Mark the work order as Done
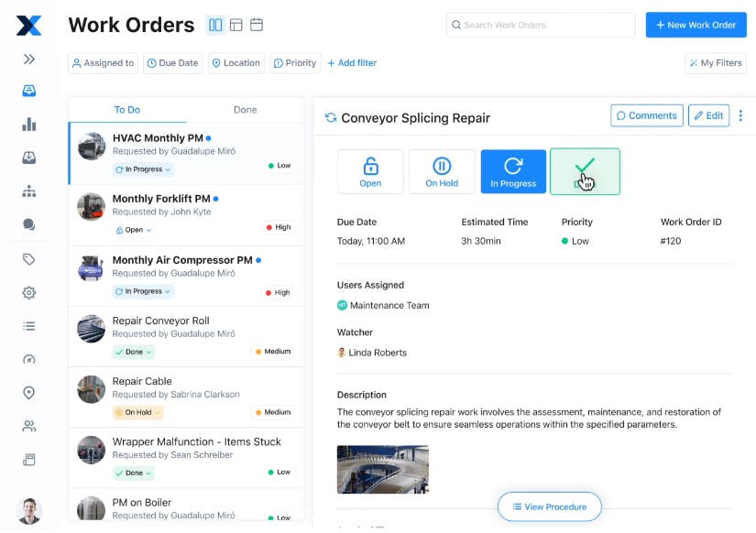The width and height of the screenshot is (756, 533). pos(585,171)
